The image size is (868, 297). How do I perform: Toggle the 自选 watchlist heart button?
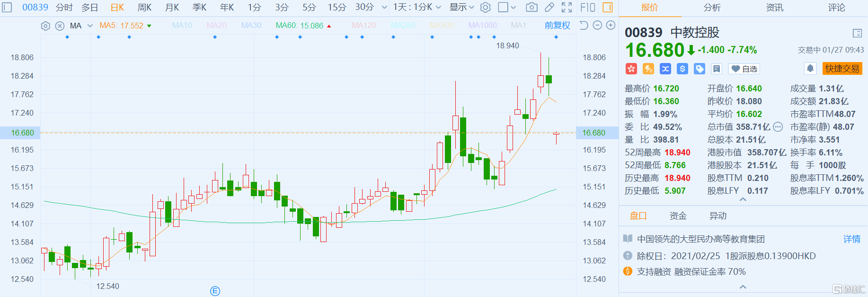click(x=744, y=69)
